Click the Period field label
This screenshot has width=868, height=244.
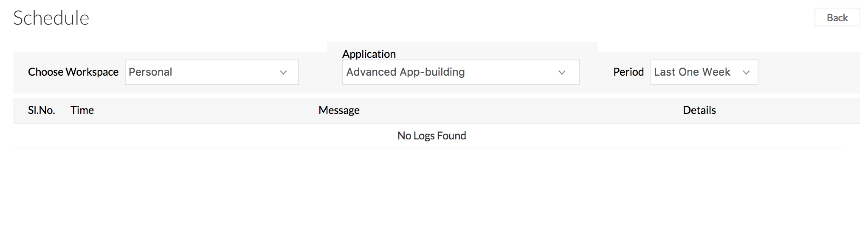coord(628,72)
